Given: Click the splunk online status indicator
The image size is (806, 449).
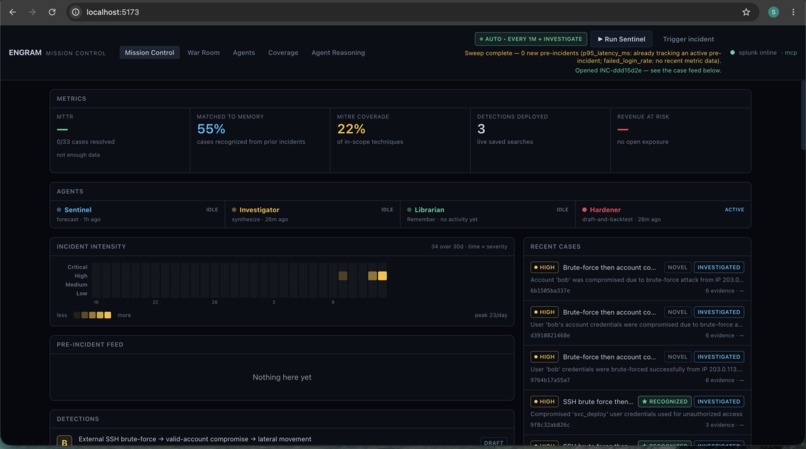Looking at the screenshot, I should [x=754, y=52].
